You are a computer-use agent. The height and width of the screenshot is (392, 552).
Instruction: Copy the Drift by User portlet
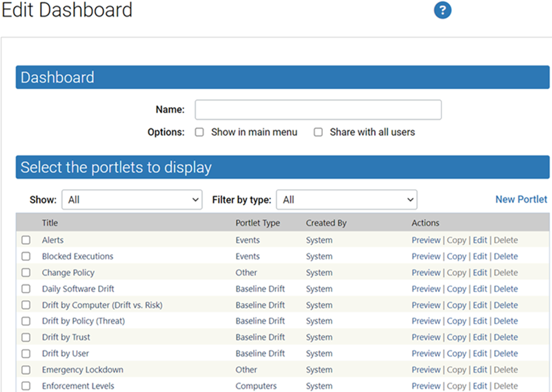point(456,353)
